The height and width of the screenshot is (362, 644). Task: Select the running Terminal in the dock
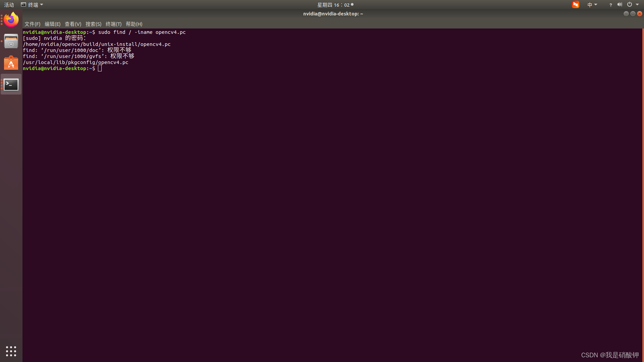point(11,84)
